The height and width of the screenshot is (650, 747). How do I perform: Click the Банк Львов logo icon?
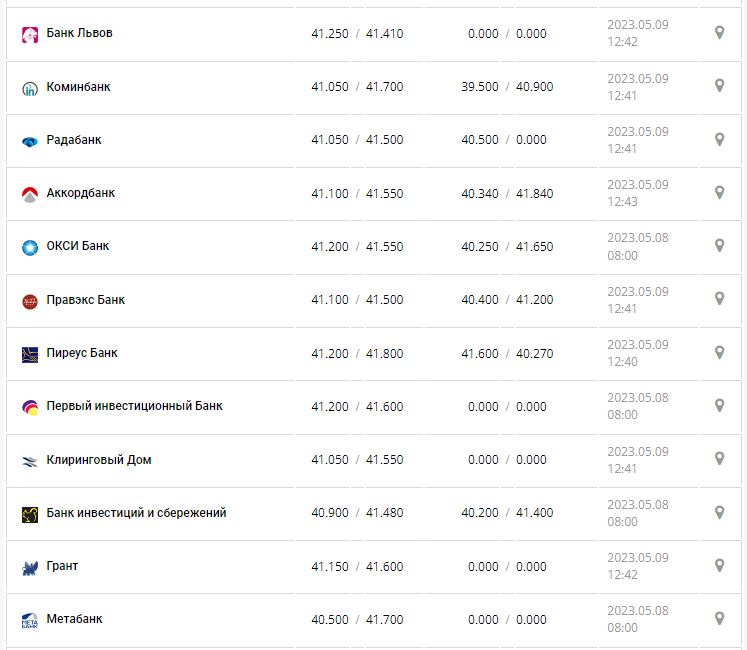tap(29, 34)
